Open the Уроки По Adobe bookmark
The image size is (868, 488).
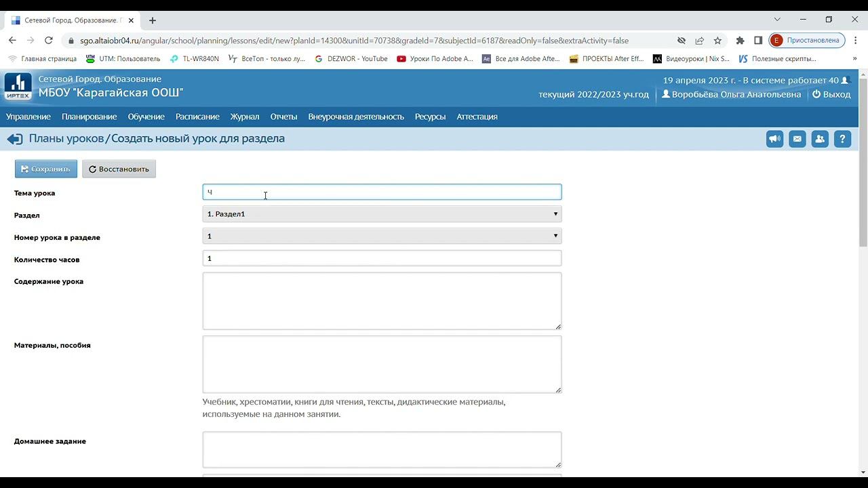point(435,59)
